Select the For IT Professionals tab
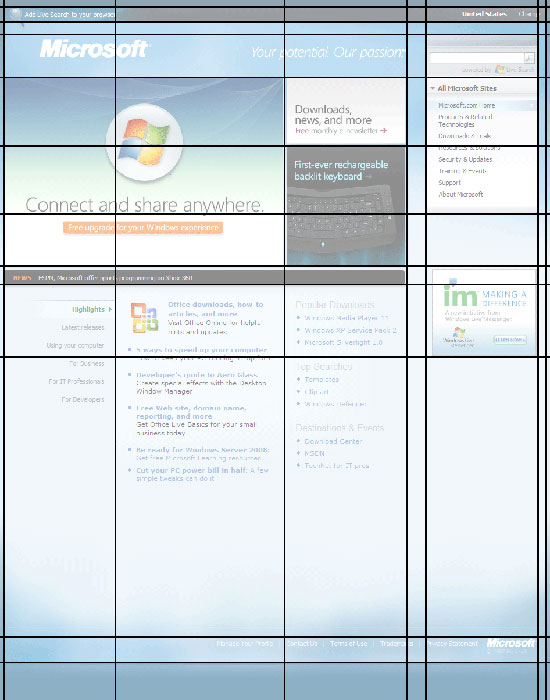The width and height of the screenshot is (550, 700). pyautogui.click(x=76, y=381)
